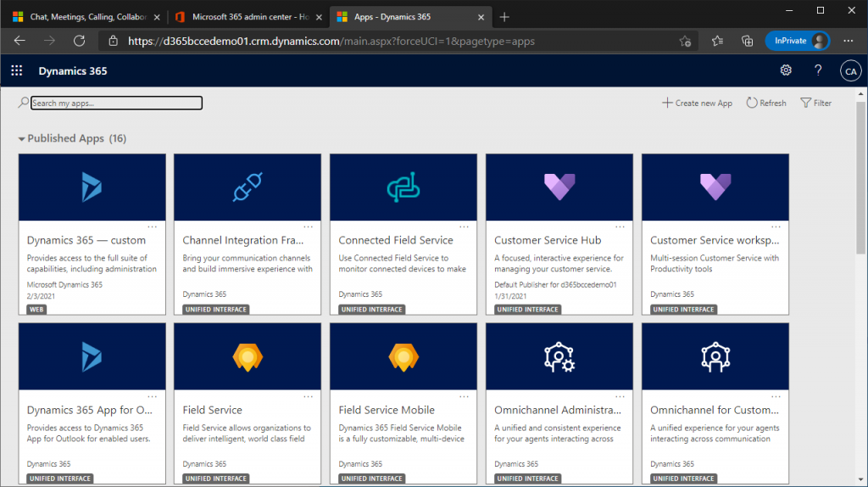Open more options for Channel Integration Framework
The width and height of the screenshot is (868, 487).
coord(308,227)
